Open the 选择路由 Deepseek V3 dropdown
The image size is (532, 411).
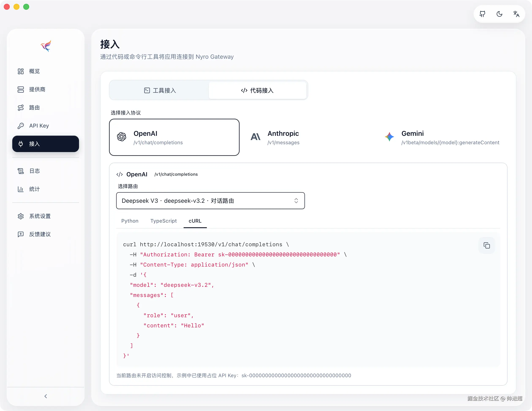210,201
